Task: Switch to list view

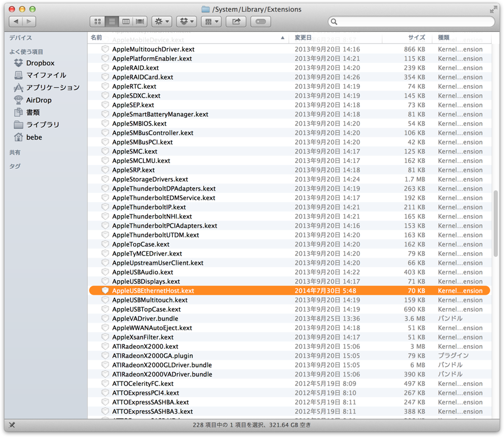Action: click(111, 21)
